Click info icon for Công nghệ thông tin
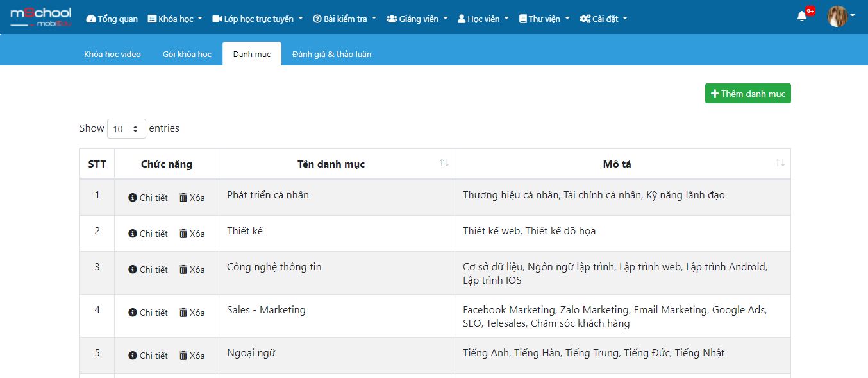868x378 pixels. (133, 270)
